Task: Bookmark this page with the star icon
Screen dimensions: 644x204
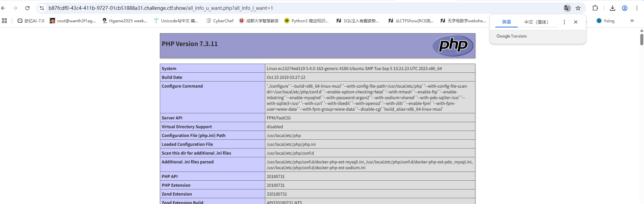Action: point(578,8)
